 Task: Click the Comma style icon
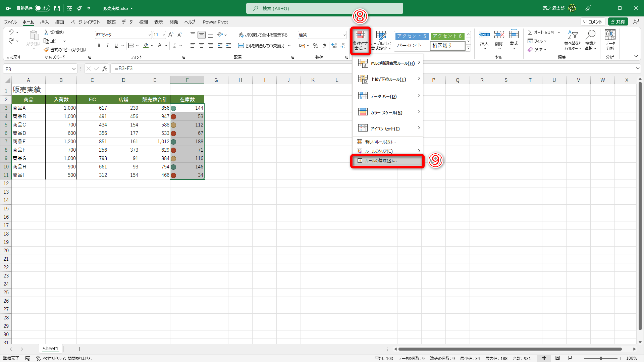click(x=324, y=46)
